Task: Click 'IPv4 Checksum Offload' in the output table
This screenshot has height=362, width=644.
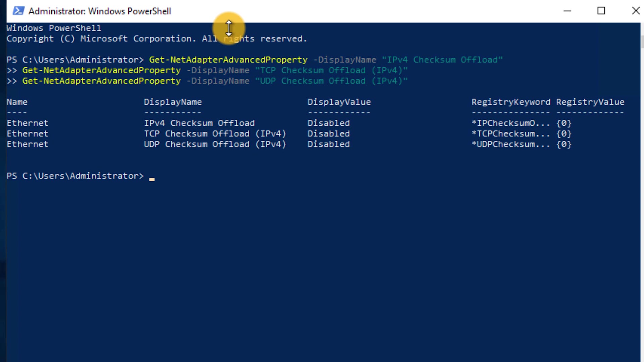Action: pyautogui.click(x=199, y=123)
